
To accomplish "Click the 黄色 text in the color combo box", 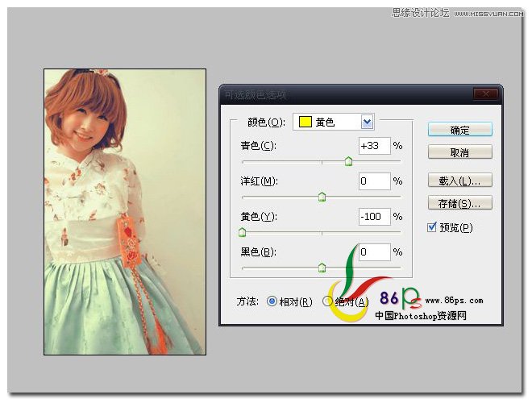I will point(325,123).
